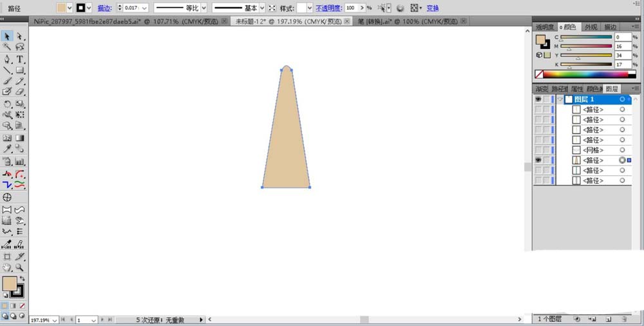This screenshot has width=644, height=326.
Task: Select the Free Transform tool
Action: [x=19, y=115]
